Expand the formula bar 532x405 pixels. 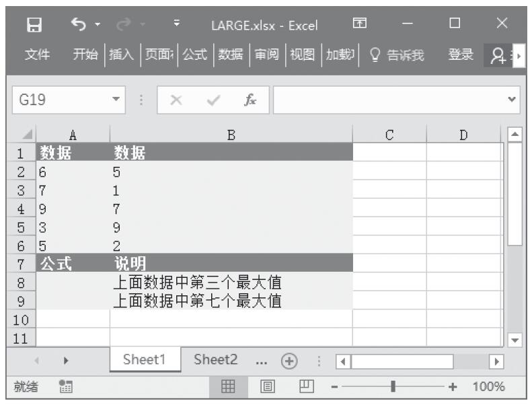click(515, 99)
